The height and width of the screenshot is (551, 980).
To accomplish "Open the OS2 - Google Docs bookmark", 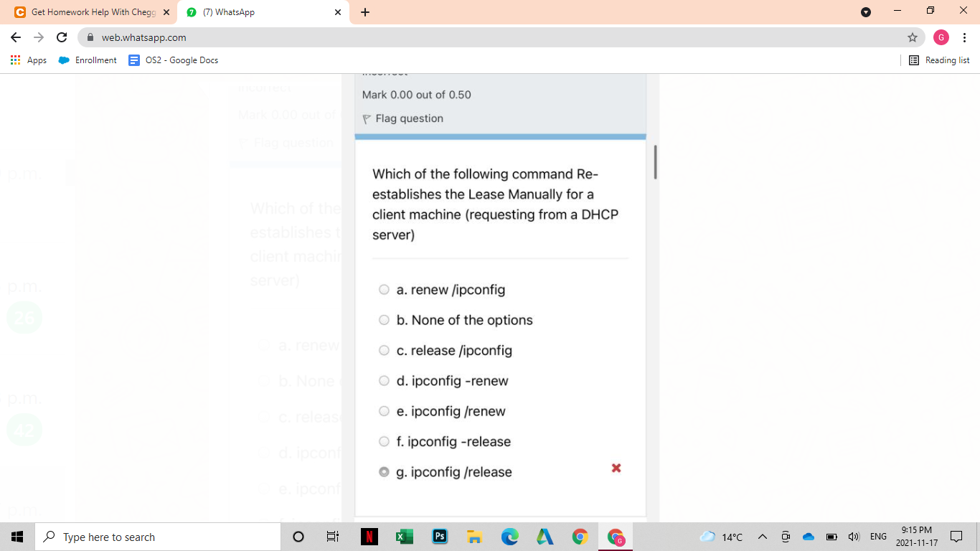I will [x=174, y=60].
